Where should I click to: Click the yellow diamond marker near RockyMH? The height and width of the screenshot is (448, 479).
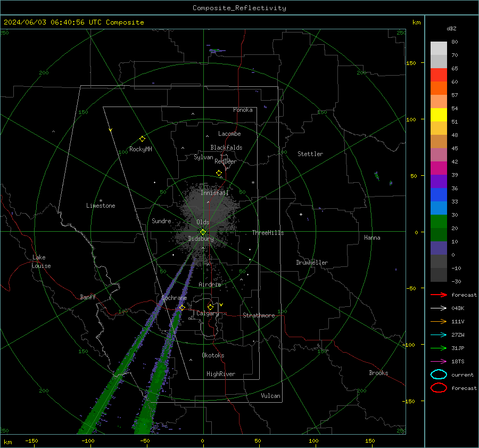click(x=142, y=139)
